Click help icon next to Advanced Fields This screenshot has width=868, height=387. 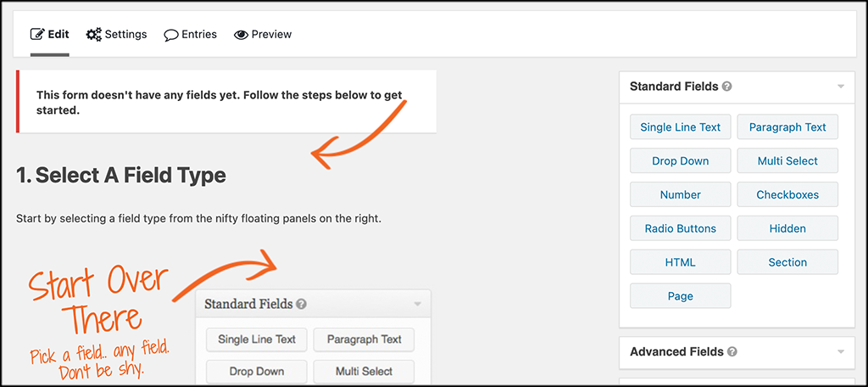click(x=732, y=351)
